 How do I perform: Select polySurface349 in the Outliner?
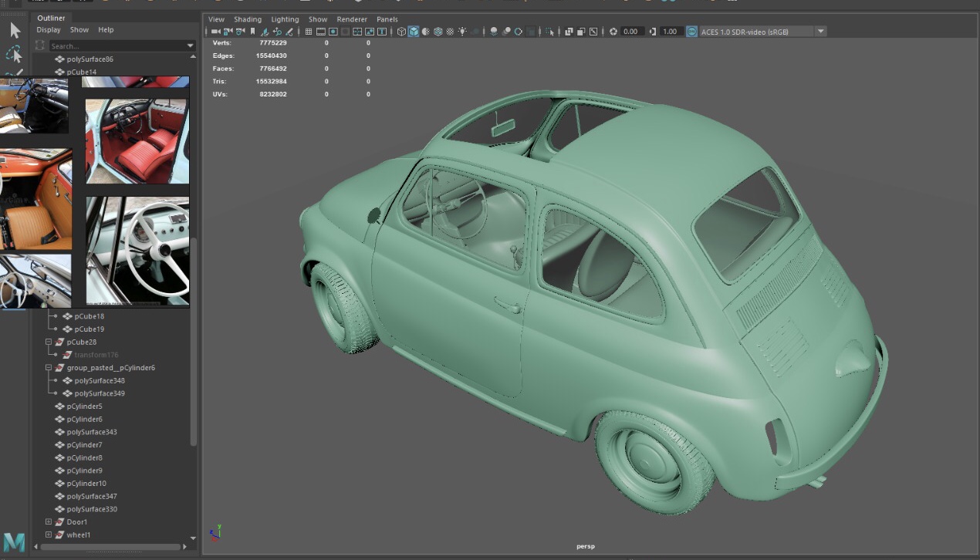tap(99, 393)
